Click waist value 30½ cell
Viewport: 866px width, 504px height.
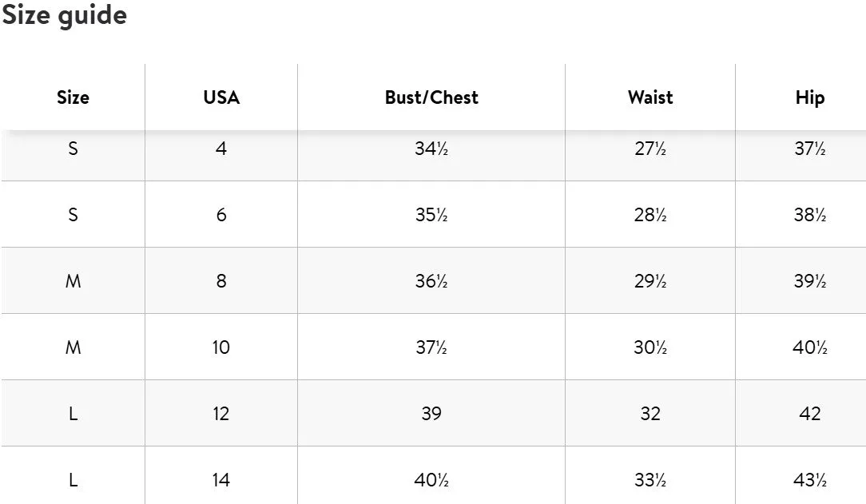(x=650, y=347)
